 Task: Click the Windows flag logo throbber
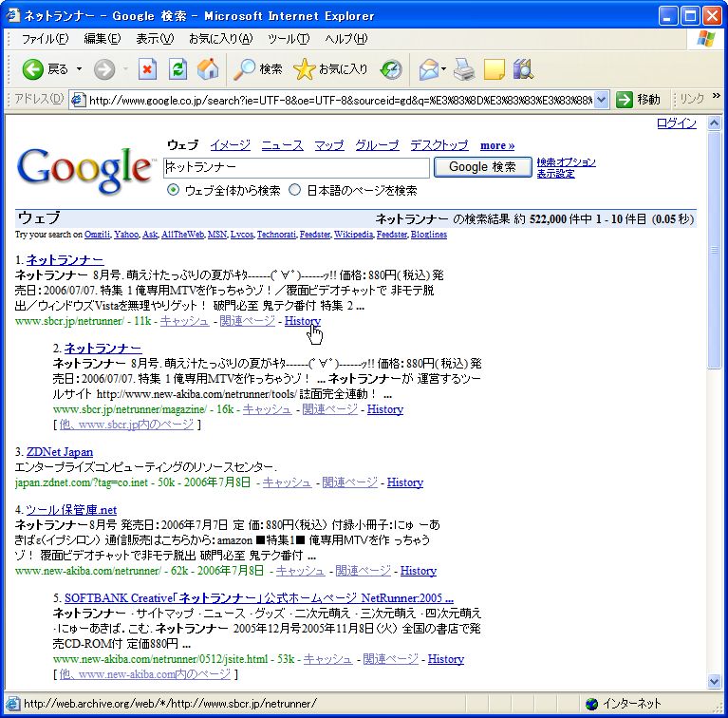(706, 39)
